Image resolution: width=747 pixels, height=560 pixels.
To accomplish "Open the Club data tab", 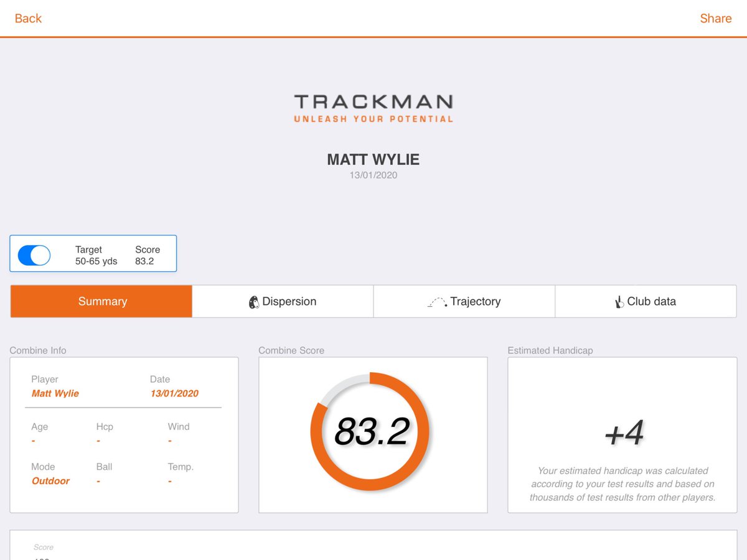I will [x=646, y=301].
